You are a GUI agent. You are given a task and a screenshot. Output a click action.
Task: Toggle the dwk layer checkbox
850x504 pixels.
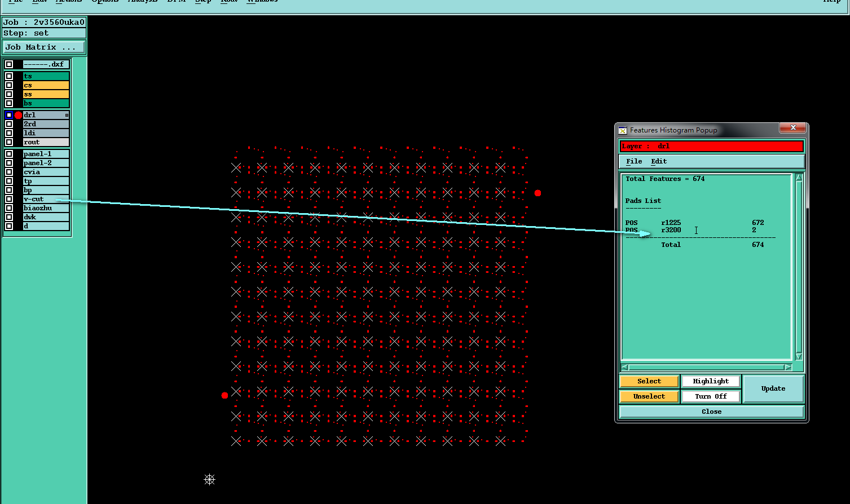[9, 217]
